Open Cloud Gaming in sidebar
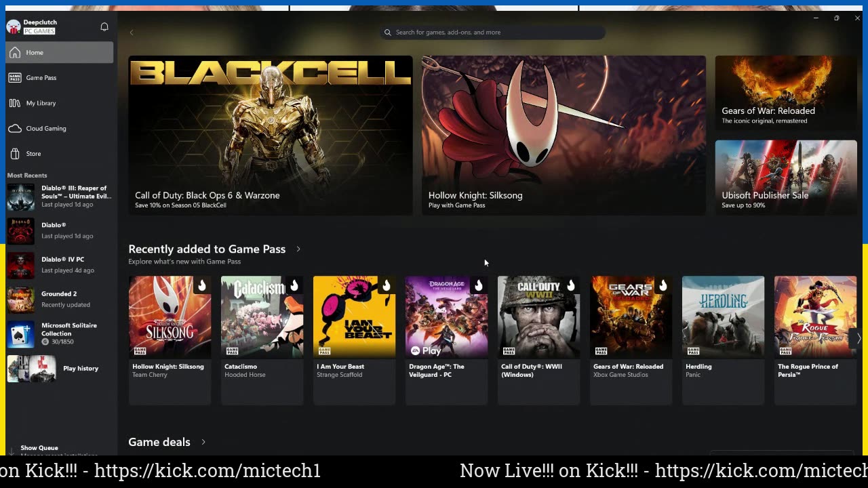The image size is (868, 488). coord(60,128)
